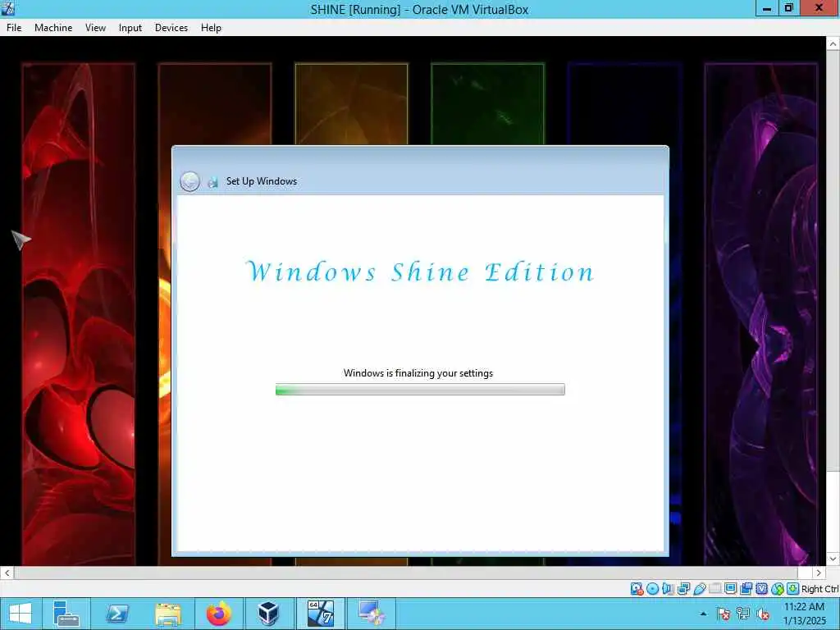Click the Action Center flag tray icon
The image size is (840, 630).
724,614
